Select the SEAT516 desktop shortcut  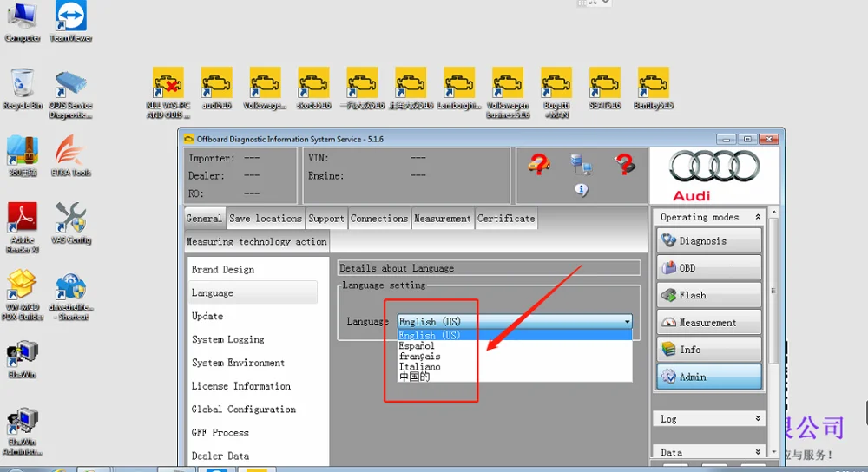[x=604, y=88]
